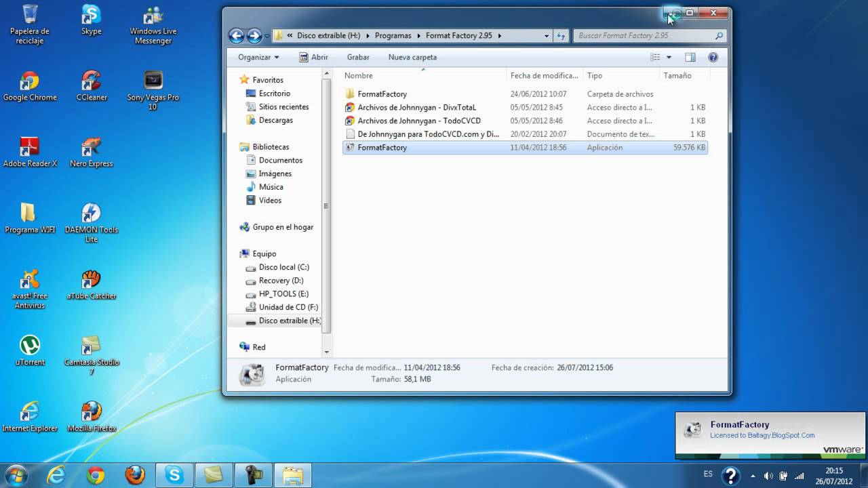The width and height of the screenshot is (868, 488).
Task: Refresh the Explorer folder view
Action: coord(561,36)
